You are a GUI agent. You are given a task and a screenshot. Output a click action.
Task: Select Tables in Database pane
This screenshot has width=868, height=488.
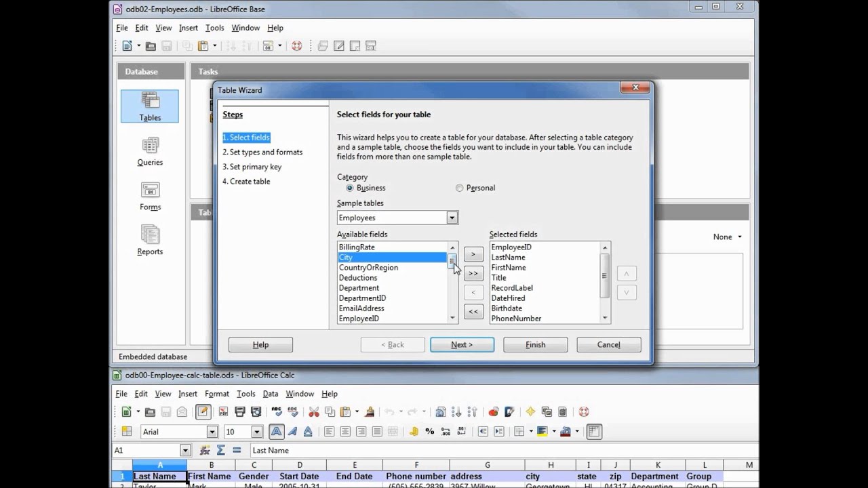point(150,106)
